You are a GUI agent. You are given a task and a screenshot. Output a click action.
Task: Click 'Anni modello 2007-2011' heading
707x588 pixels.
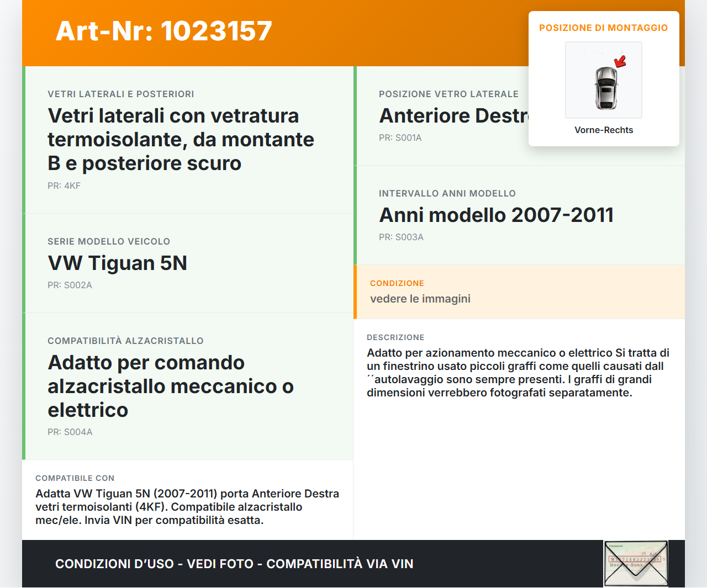point(496,215)
